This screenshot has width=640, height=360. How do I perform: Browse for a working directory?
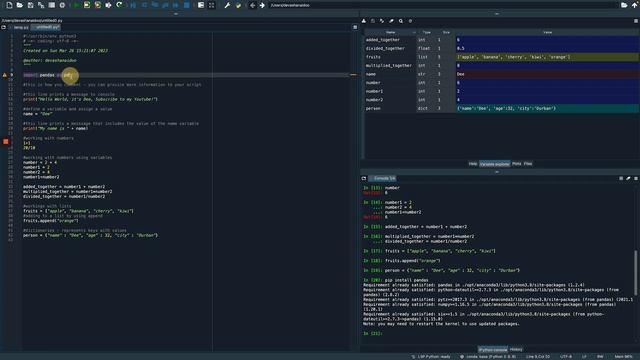[624, 5]
